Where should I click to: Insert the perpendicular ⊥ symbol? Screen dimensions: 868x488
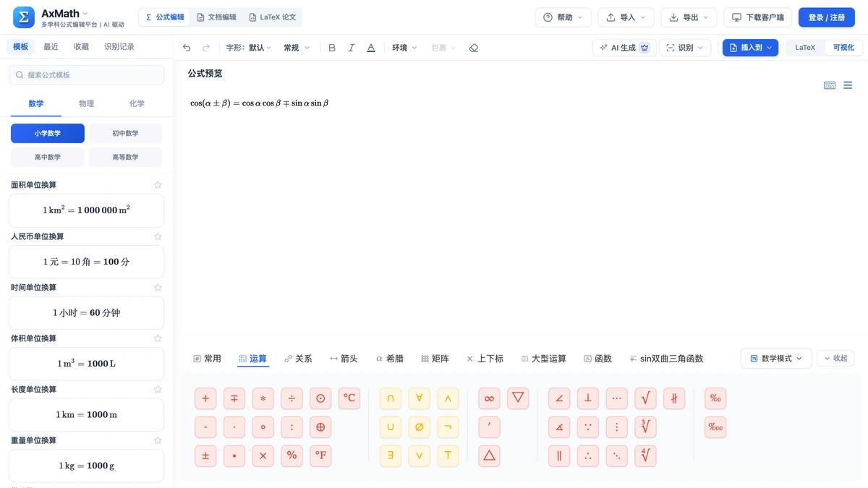[588, 398]
